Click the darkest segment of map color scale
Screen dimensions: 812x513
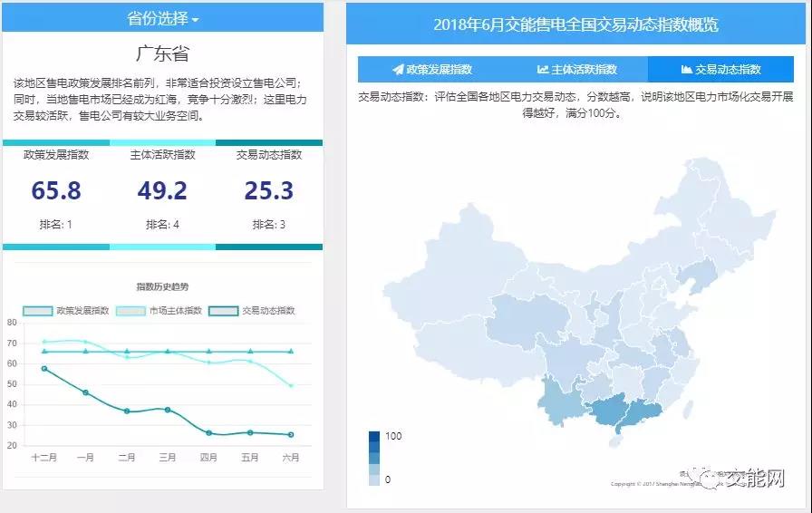[374, 437]
